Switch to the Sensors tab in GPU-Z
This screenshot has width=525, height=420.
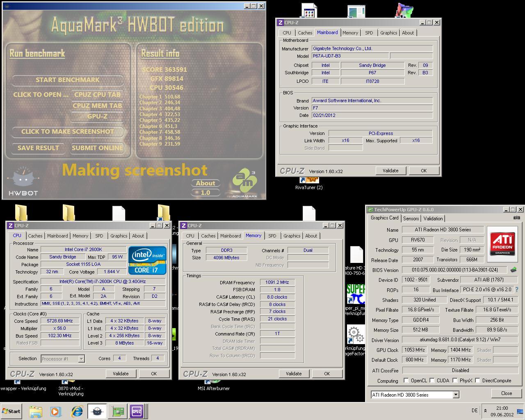click(411, 219)
